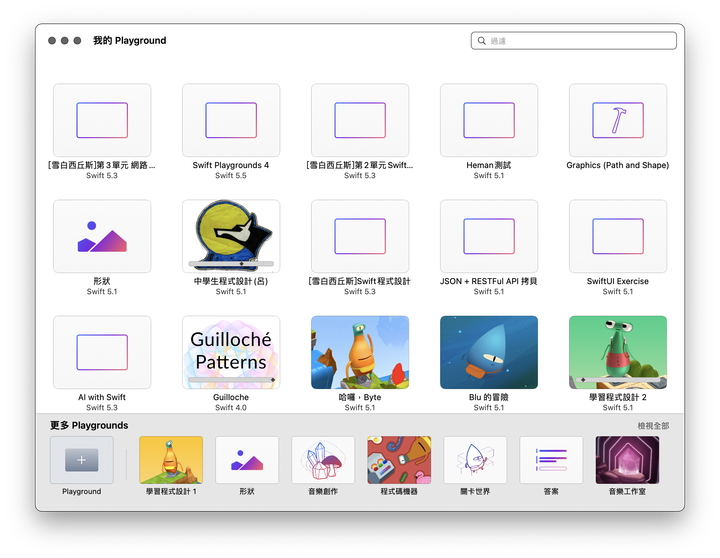Open Swift Playgrounds 4 playground
The width and height of the screenshot is (720, 558).
[231, 121]
